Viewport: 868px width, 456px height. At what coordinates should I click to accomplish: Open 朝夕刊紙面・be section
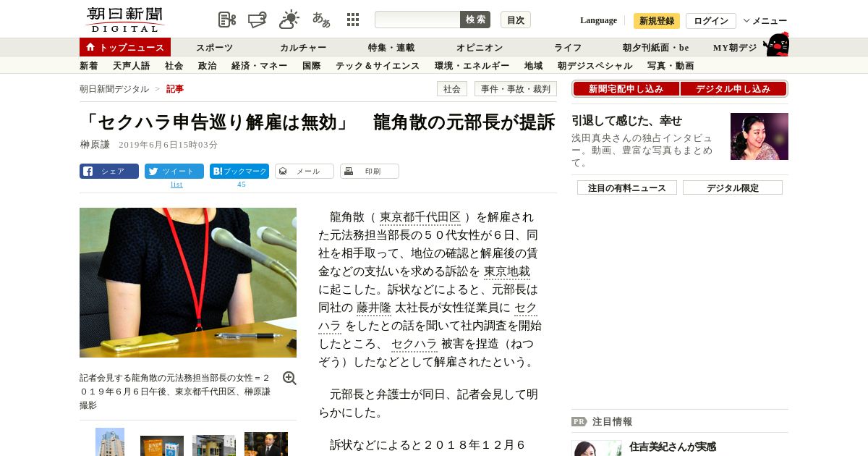coord(656,48)
